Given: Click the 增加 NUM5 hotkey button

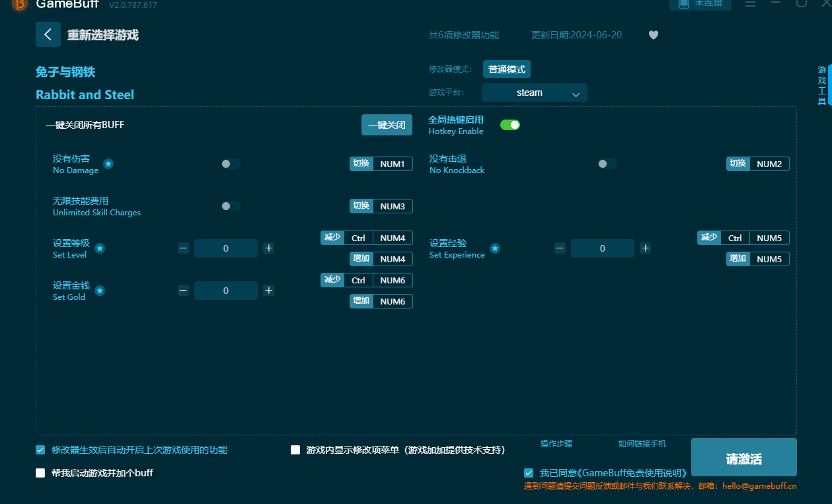Looking at the screenshot, I should [x=758, y=259].
